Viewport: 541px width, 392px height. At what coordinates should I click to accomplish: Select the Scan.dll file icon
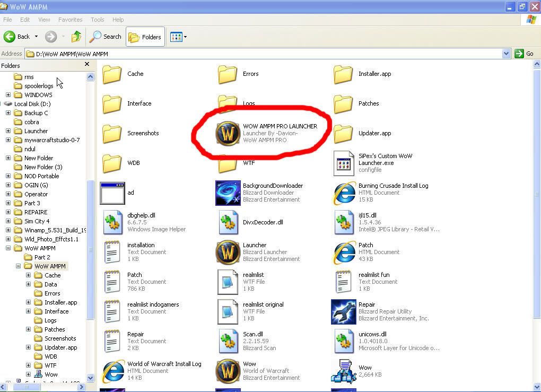tap(228, 341)
